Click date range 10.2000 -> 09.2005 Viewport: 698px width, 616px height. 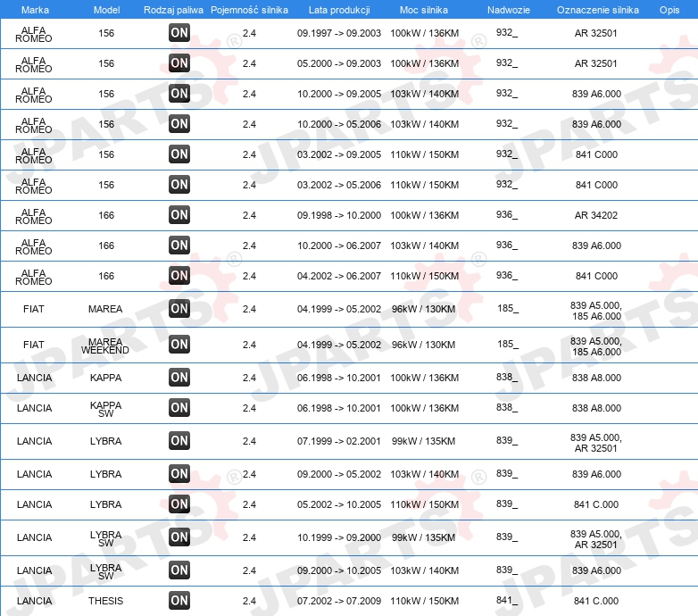(x=339, y=94)
